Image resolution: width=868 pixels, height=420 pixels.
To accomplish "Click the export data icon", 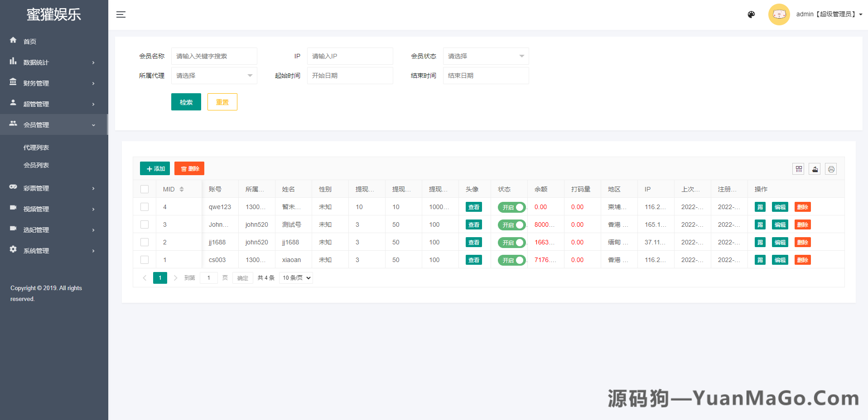I will (815, 169).
